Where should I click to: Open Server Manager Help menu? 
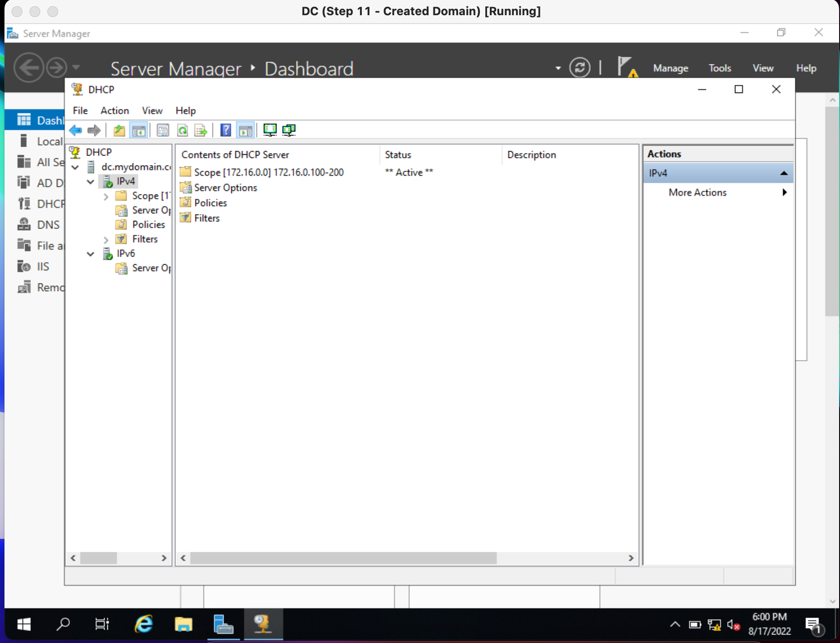[x=806, y=68]
